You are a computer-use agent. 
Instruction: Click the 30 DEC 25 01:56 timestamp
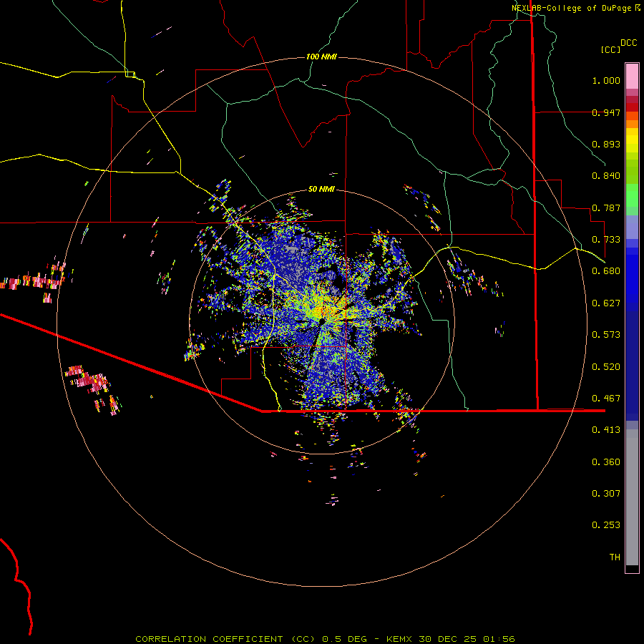pos(467,639)
